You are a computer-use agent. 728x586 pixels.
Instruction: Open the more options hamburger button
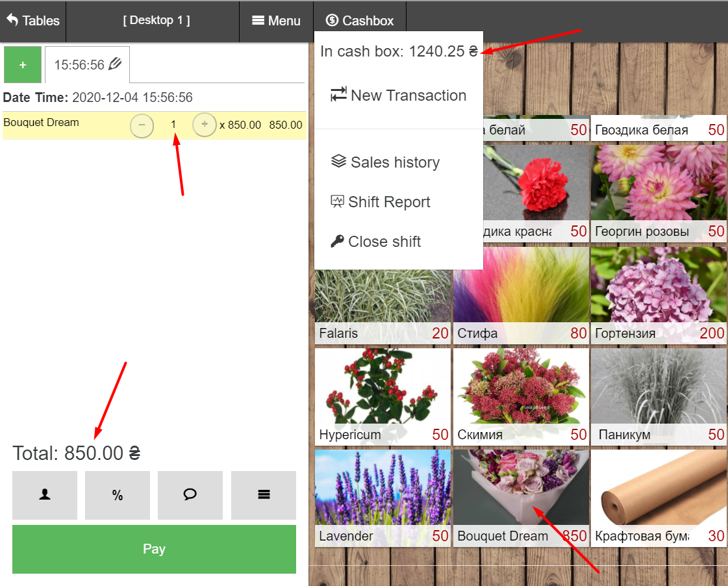(263, 495)
